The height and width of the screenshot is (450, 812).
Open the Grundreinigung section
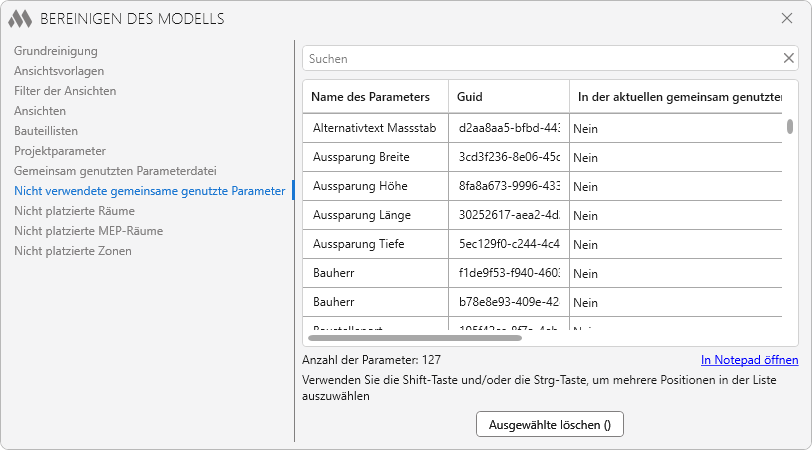[x=55, y=50]
